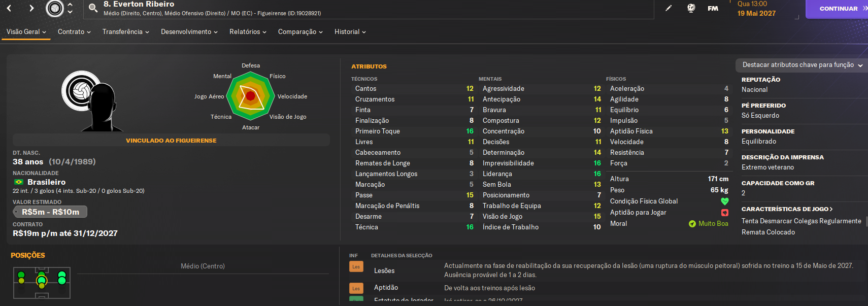Open search with the magnifying glass
The height and width of the screenshot is (306, 868).
[93, 8]
